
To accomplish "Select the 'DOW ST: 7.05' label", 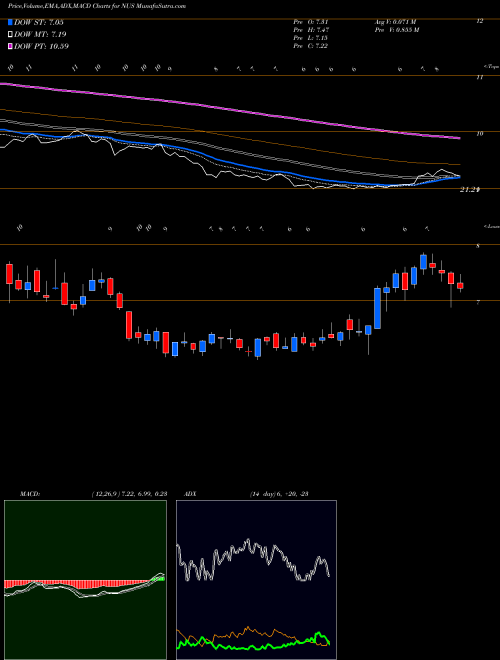I will tap(39, 23).
